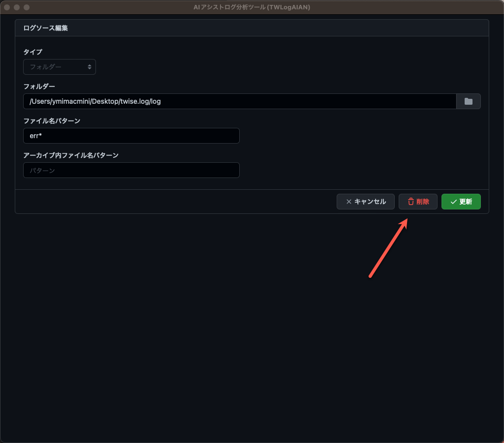Click the AIアシストログ分析ツール window title
504x443 pixels.
pyautogui.click(x=252, y=7)
